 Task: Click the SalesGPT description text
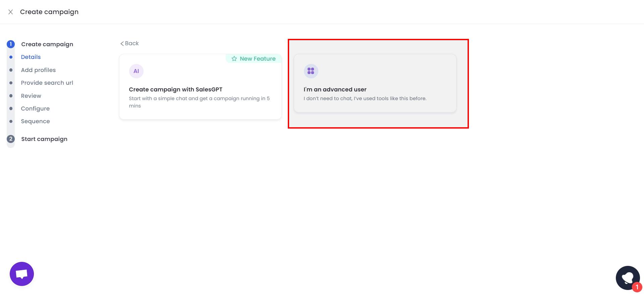click(199, 102)
